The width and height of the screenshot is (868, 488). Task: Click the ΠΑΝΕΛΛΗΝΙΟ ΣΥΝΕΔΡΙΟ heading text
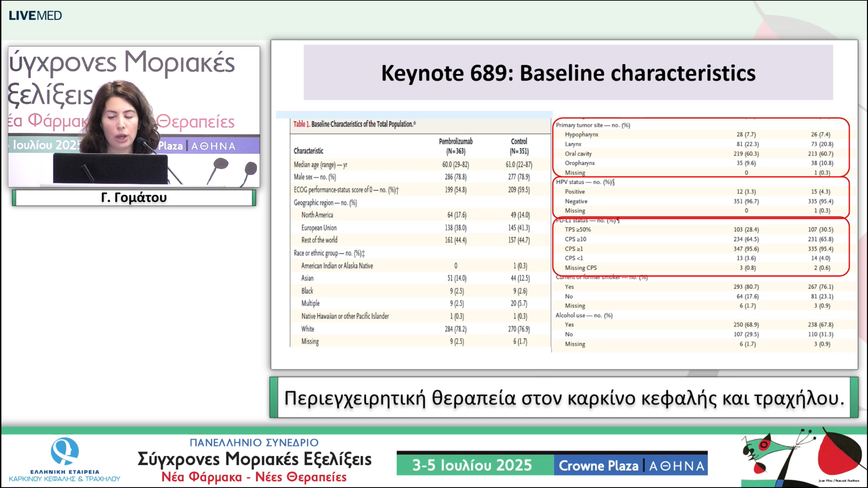coord(254,443)
